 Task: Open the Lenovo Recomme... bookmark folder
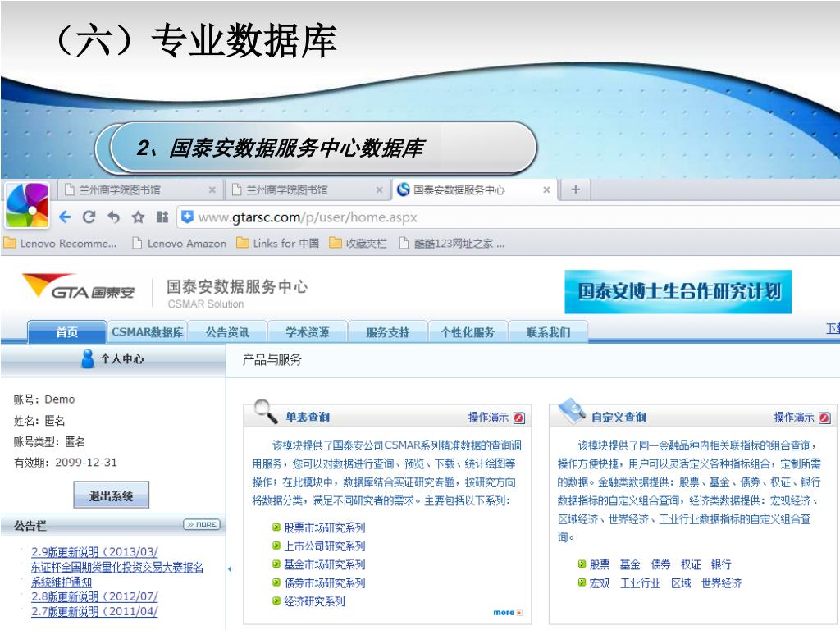tap(60, 244)
